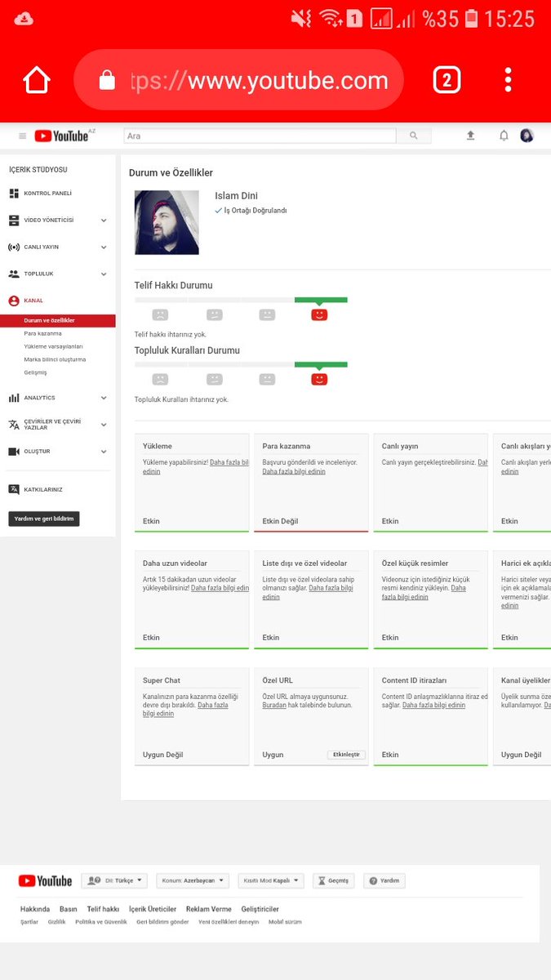Click the footer Yardım button

point(384,881)
